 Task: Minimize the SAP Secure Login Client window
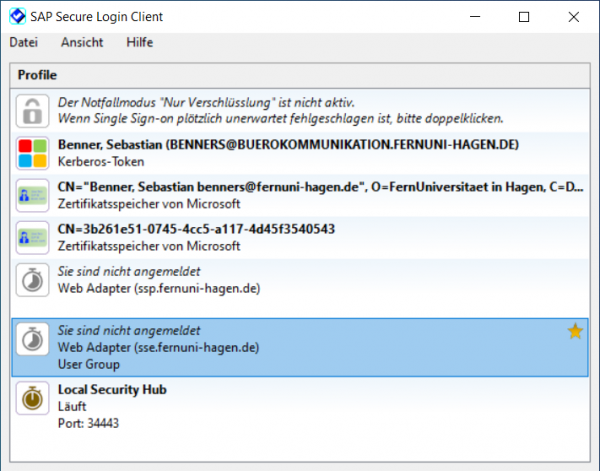pyautogui.click(x=475, y=17)
